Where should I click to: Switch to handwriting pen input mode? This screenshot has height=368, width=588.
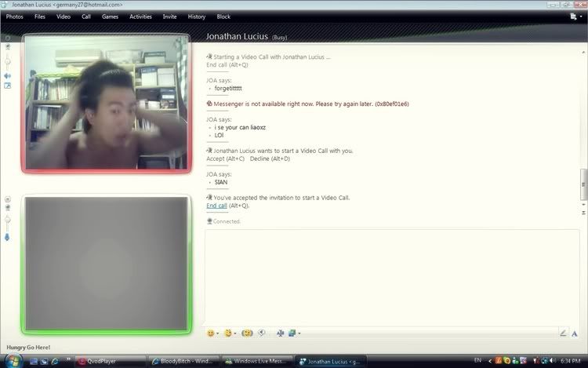point(563,333)
